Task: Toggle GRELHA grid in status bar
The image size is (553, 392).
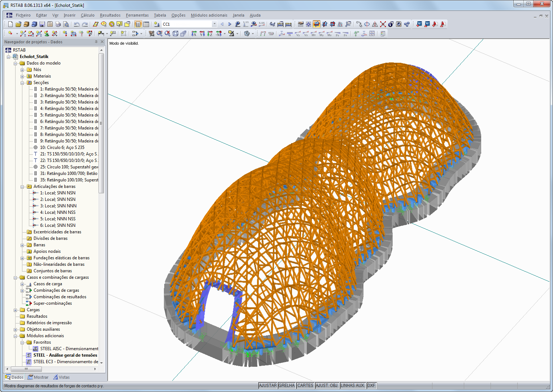Action: 287,386
